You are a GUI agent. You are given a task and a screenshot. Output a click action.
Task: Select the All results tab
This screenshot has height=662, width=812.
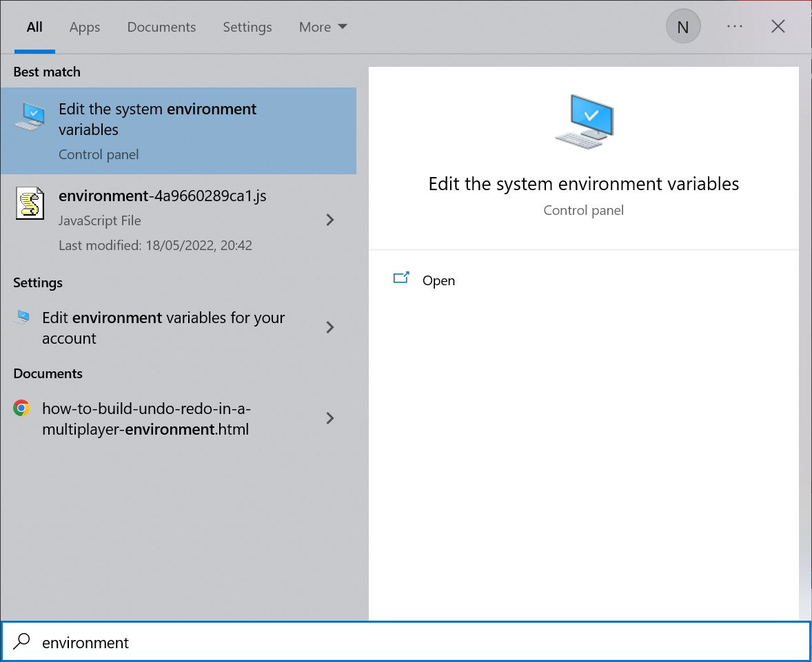click(x=34, y=27)
